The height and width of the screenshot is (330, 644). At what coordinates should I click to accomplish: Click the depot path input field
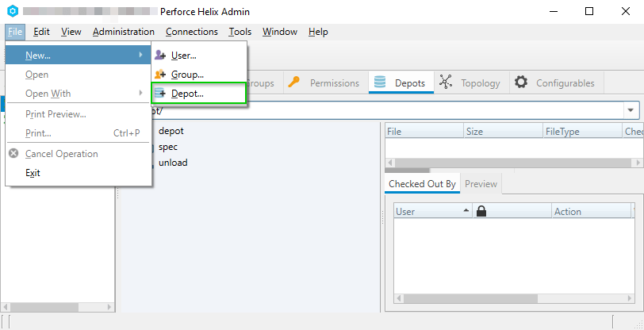387,110
